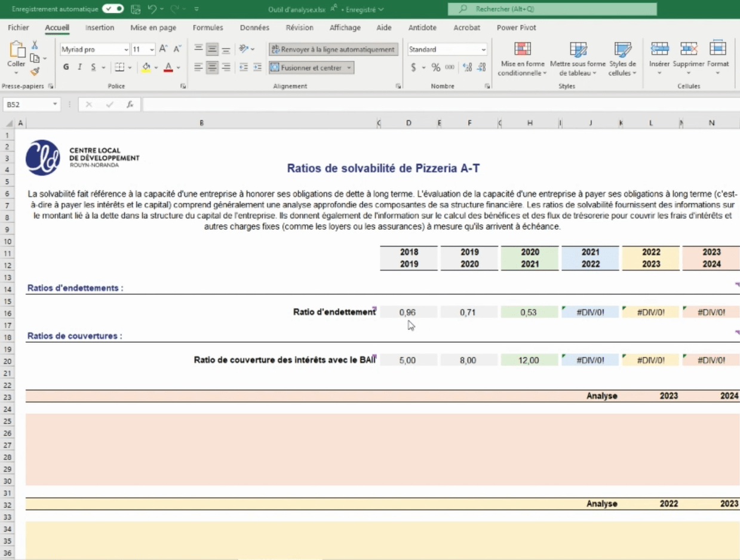This screenshot has width=740, height=560.
Task: Click the Redo arrow icon
Action: (x=175, y=9)
